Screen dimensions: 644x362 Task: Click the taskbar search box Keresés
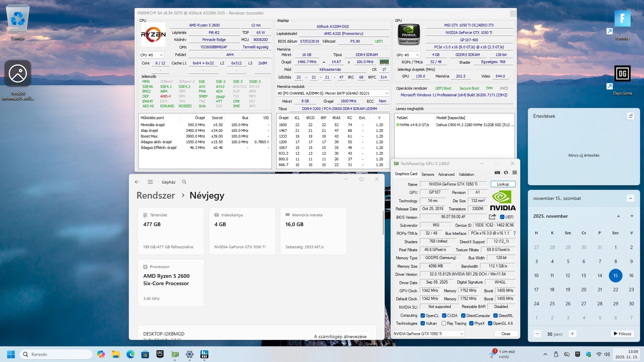(x=56, y=354)
